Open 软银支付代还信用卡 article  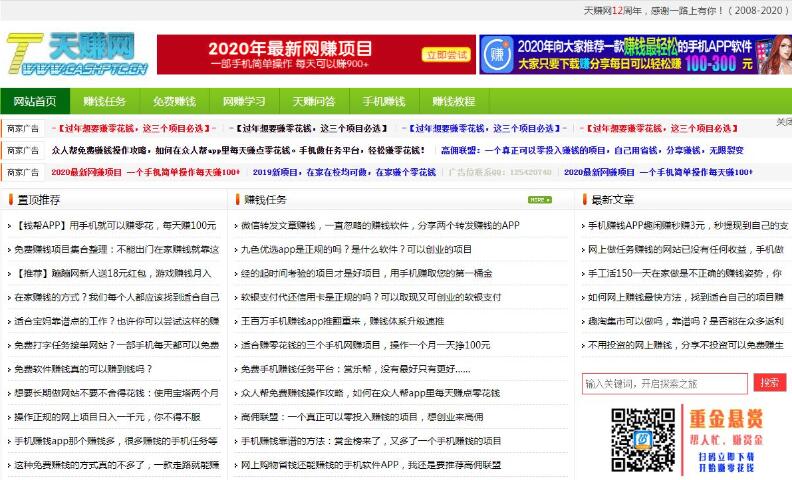pos(371,297)
